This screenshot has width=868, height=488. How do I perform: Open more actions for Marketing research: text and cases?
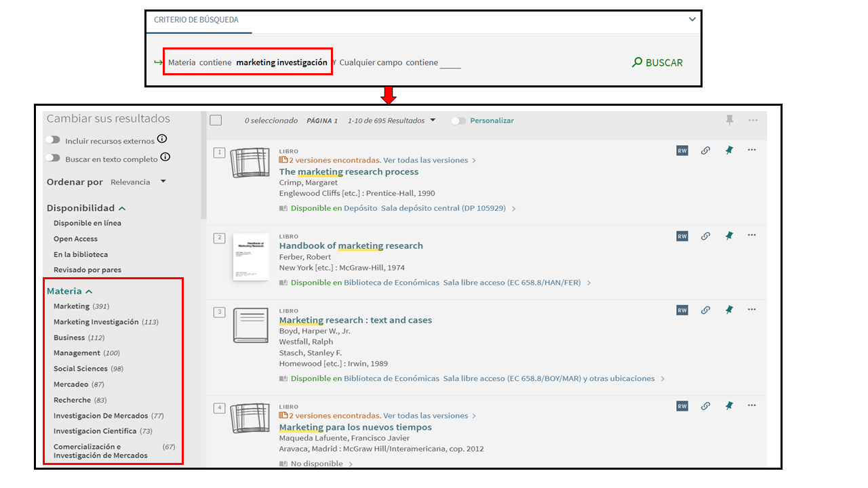click(751, 310)
